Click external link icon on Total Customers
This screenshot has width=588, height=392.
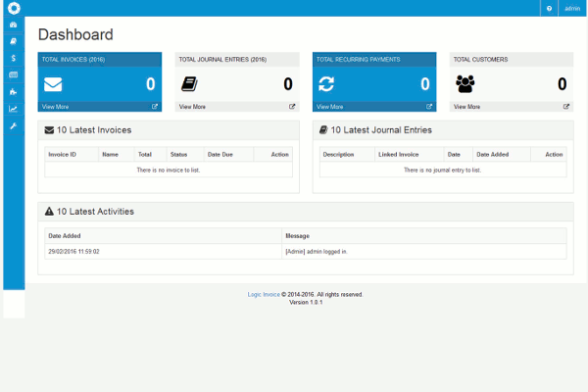click(565, 107)
